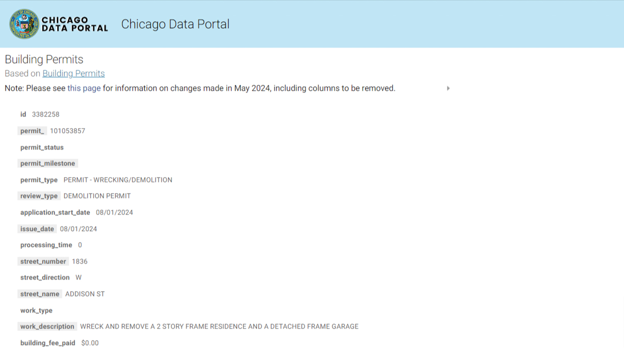Click the permit_ field label
624x364 pixels.
[x=32, y=131]
